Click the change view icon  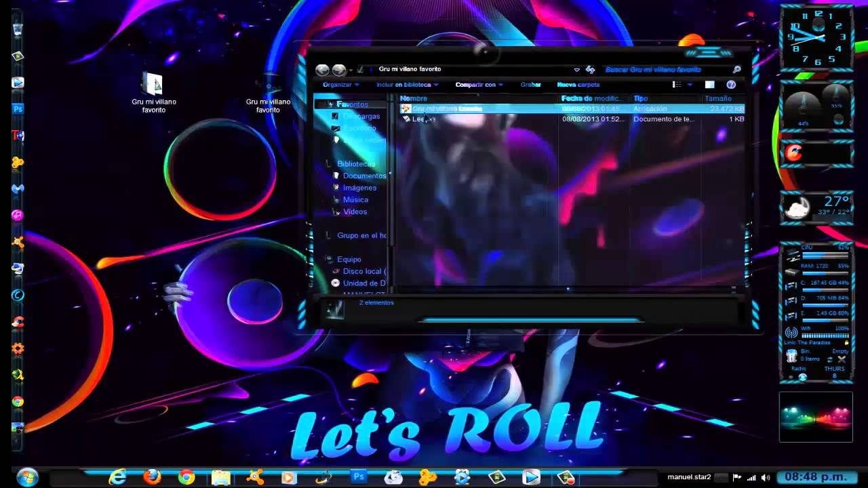(677, 85)
